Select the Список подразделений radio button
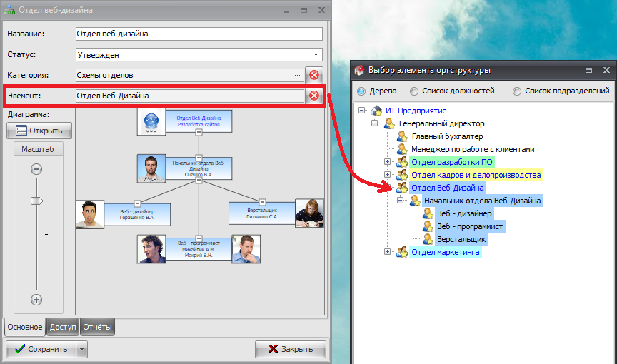The height and width of the screenshot is (364, 617). click(x=517, y=91)
